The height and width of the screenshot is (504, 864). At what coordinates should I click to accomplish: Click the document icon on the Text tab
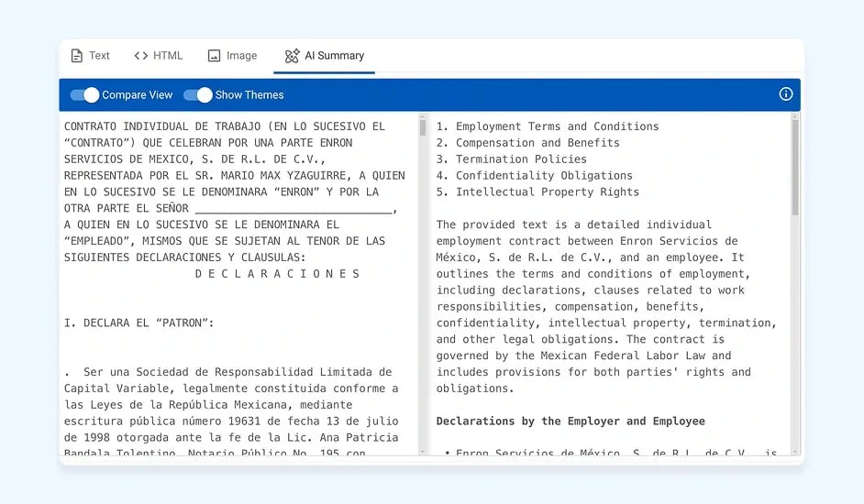click(77, 56)
